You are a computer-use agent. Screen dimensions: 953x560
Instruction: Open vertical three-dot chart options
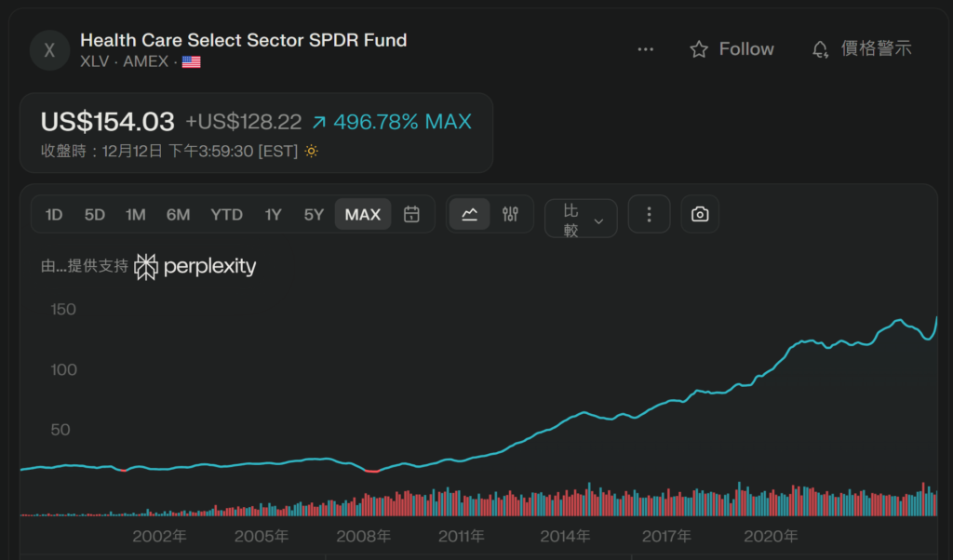[x=650, y=215]
